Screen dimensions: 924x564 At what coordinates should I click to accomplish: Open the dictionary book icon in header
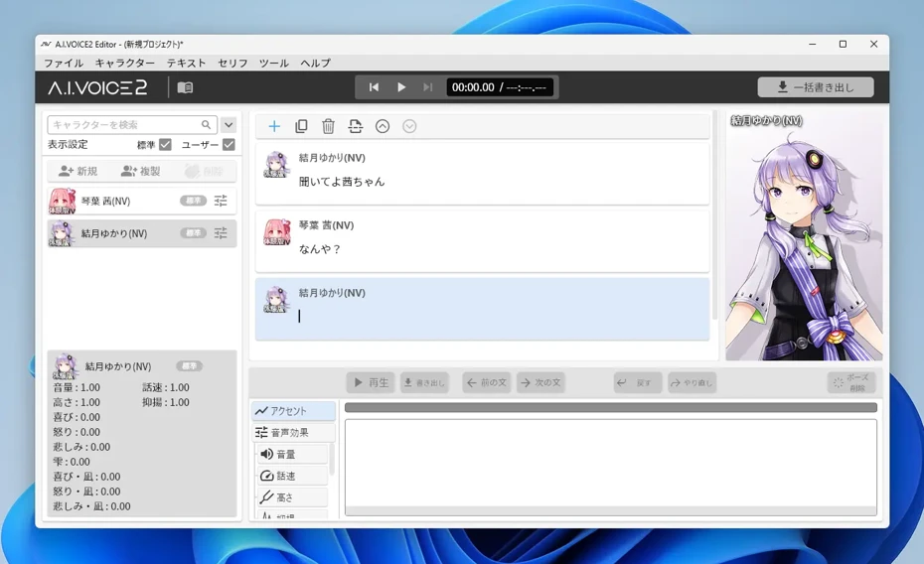click(185, 87)
